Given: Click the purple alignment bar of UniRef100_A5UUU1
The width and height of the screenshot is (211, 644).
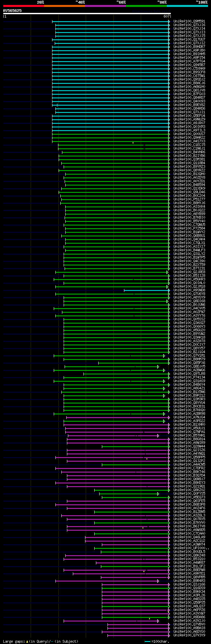Looking at the screenshot, I should [117, 428].
